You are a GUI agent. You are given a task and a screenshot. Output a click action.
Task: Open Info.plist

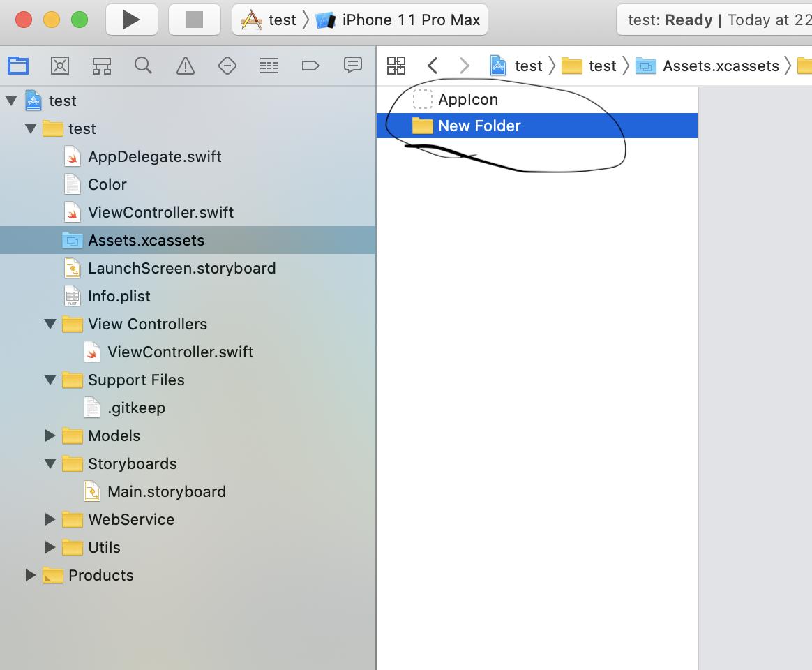188,297
